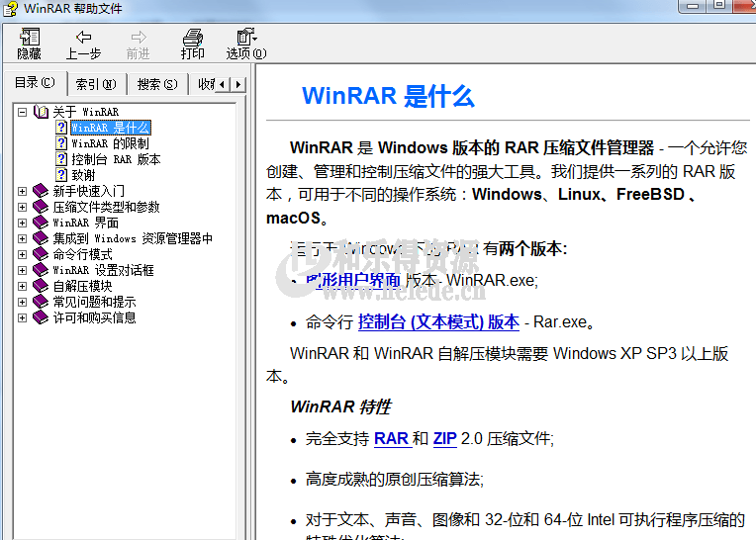Expand 集成到 Windows 资源管理器中 node
The height and width of the screenshot is (540, 756).
click(x=22, y=239)
